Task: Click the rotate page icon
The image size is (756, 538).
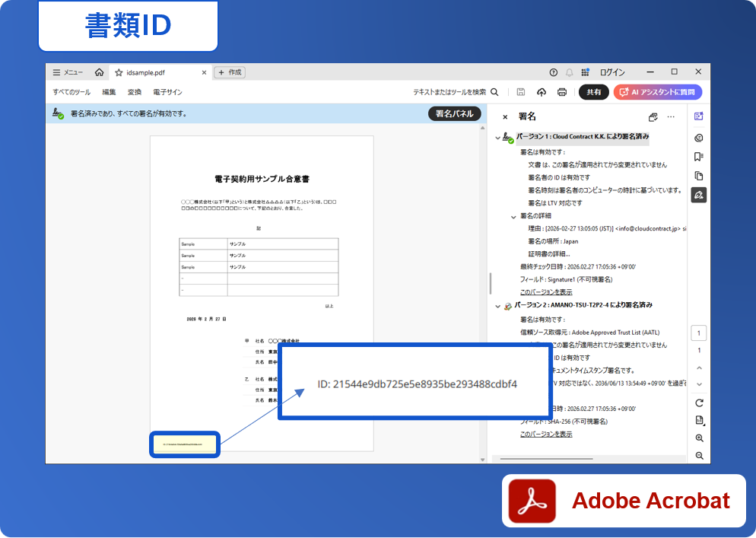Action: 699,403
